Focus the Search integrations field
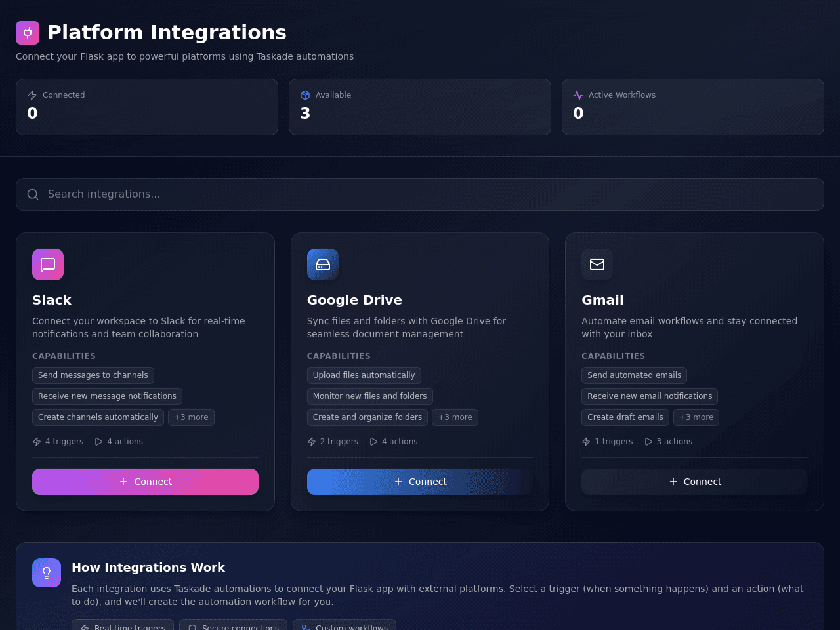 pyautogui.click(x=420, y=194)
